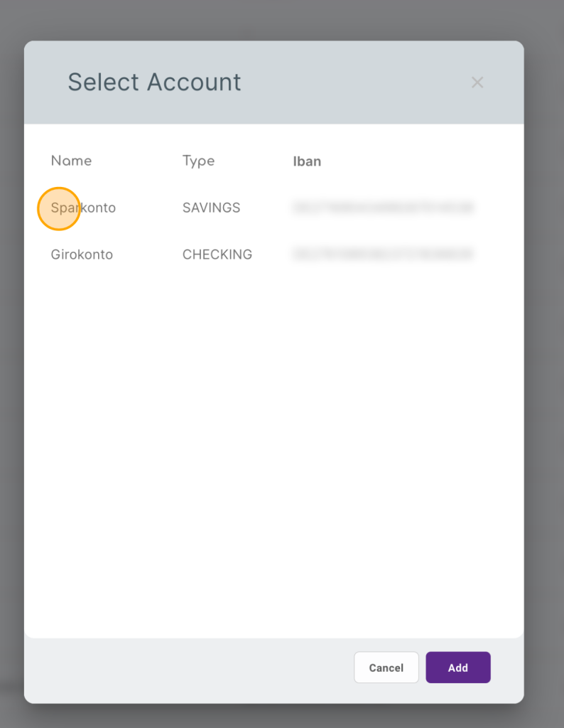The width and height of the screenshot is (564, 728).
Task: Sort by the Type column header
Action: coord(198,161)
